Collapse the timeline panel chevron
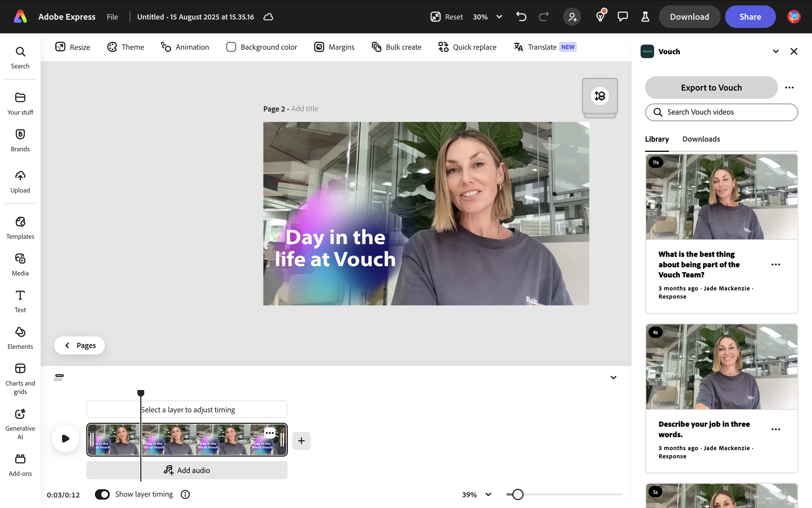This screenshot has width=812, height=508. point(613,377)
